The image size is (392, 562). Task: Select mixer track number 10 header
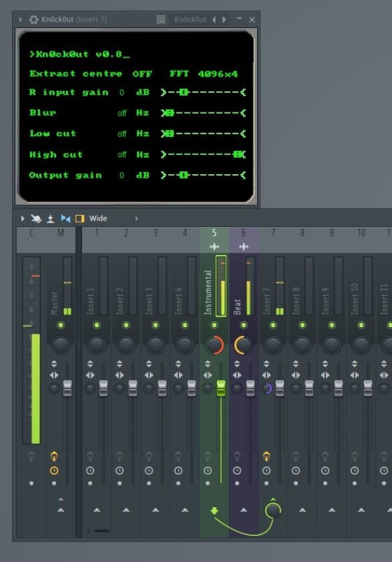point(361,233)
